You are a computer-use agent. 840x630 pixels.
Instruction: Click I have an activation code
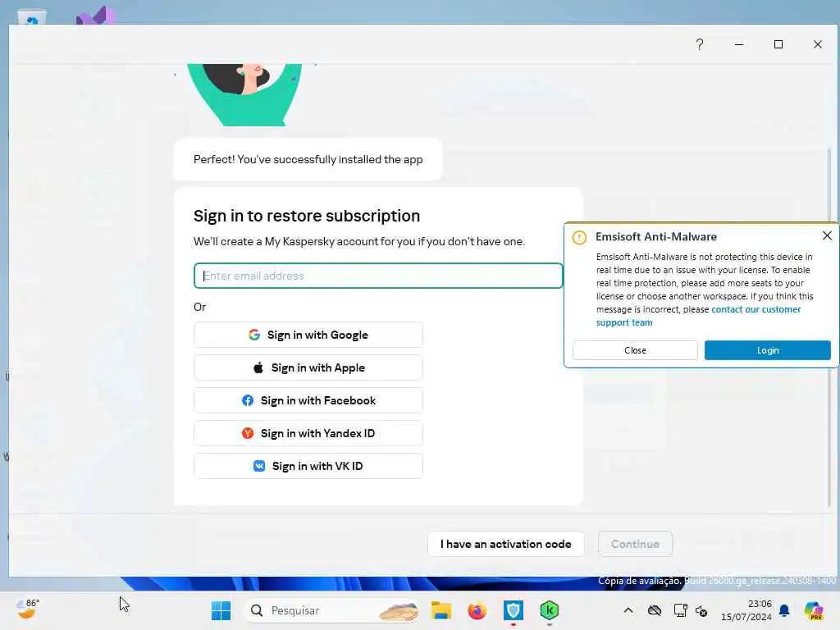505,544
